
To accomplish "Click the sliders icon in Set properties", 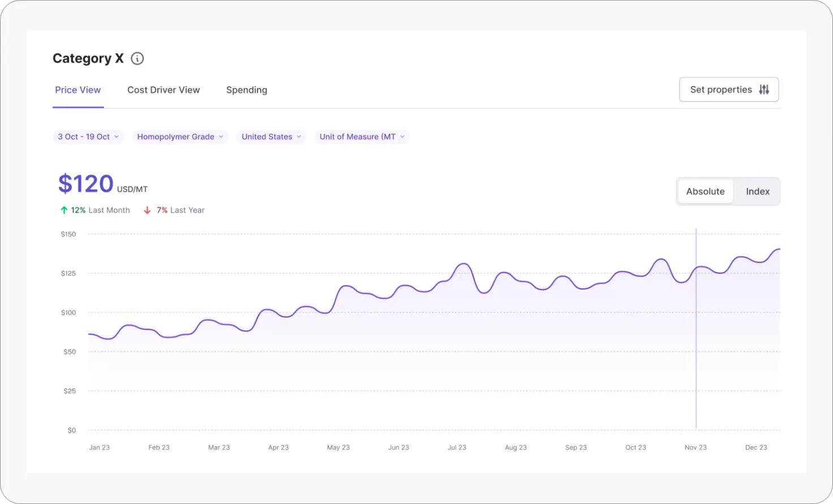I will pos(764,89).
